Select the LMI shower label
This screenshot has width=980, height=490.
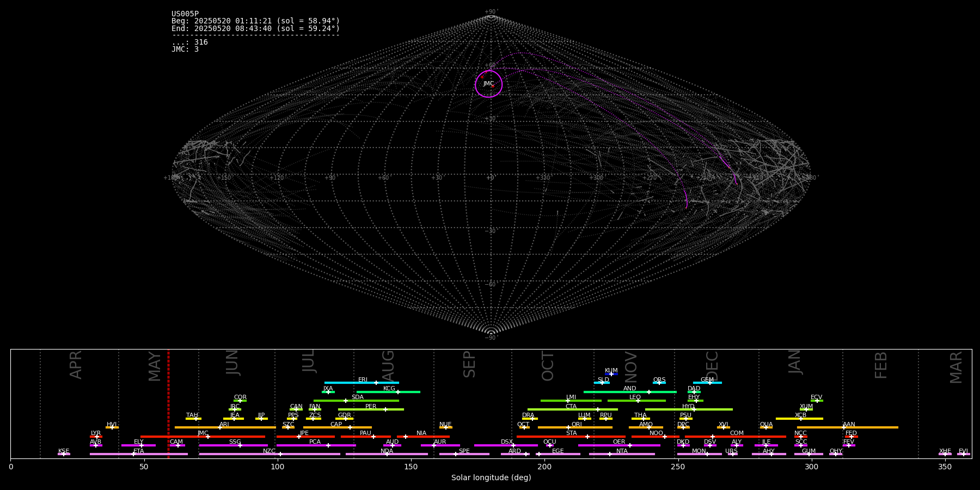[571, 397]
